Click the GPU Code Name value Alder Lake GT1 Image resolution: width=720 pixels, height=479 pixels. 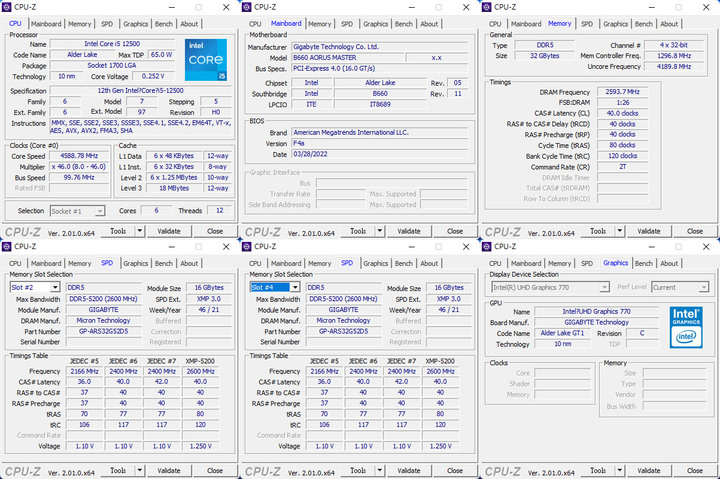[x=562, y=333]
